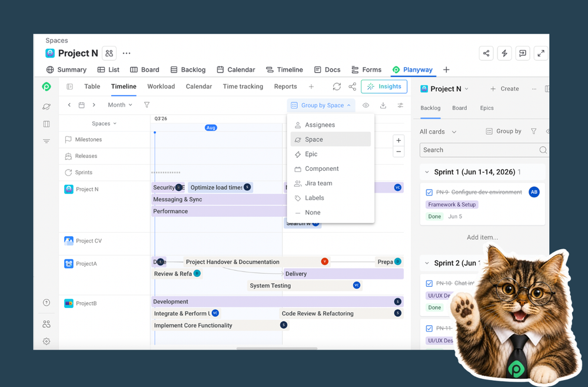Open the filter lines icon in left sidebar
This screenshot has height=387, width=588.
pos(46,141)
